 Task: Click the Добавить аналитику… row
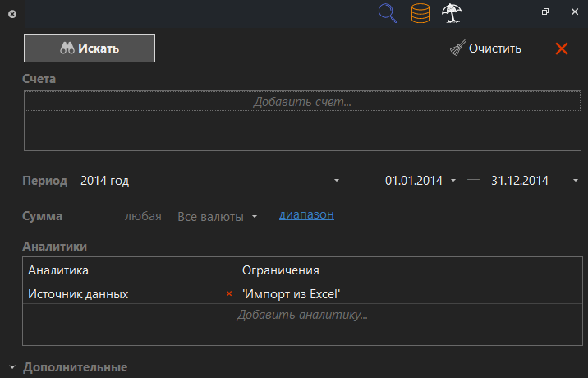coord(302,315)
